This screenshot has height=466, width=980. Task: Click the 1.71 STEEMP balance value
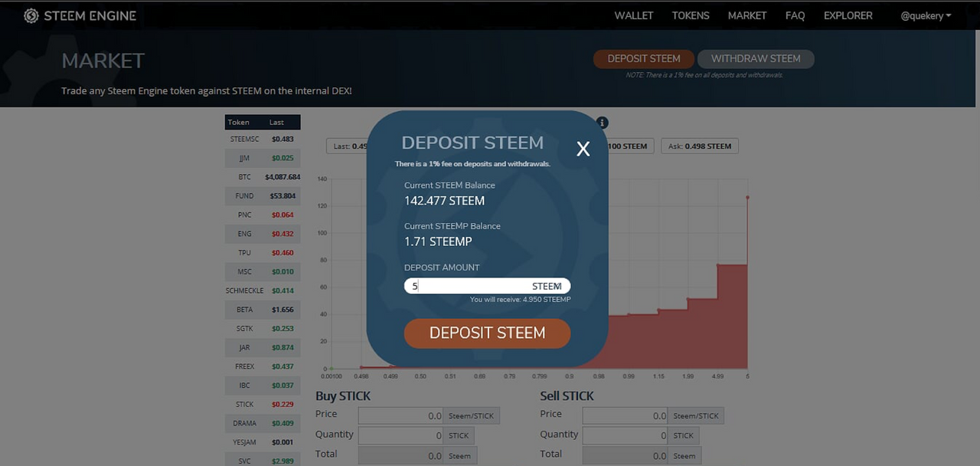tap(438, 241)
